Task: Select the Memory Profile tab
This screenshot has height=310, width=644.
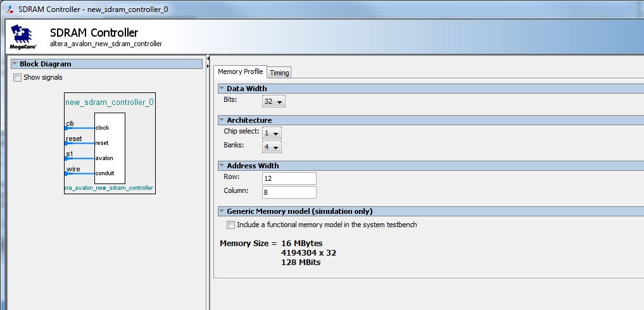Action: [x=240, y=71]
